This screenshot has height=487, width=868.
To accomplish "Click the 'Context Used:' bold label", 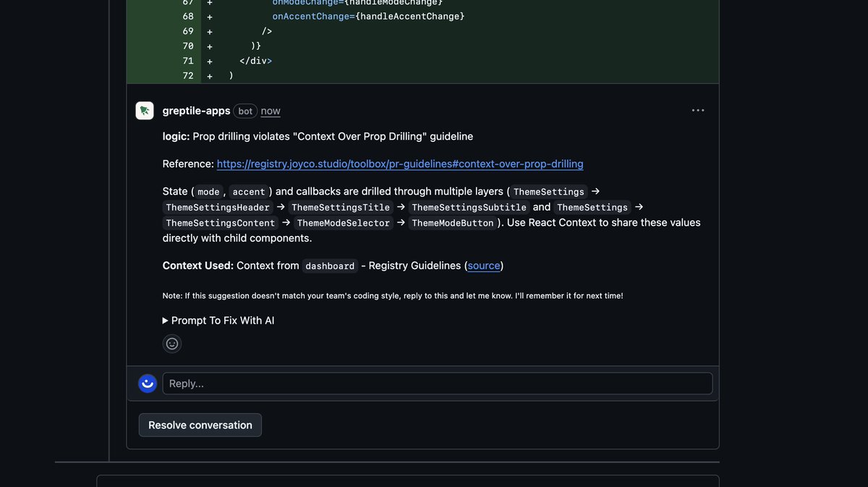I will [198, 266].
